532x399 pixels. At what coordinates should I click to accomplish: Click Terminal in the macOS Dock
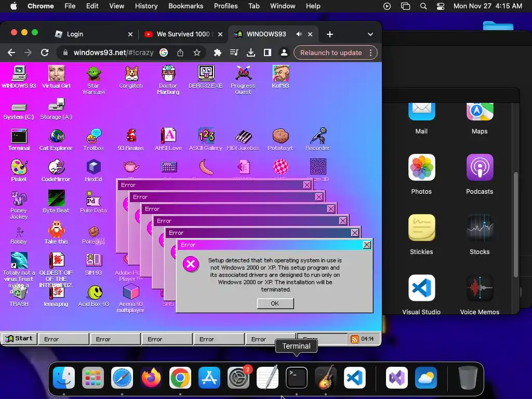pos(297,378)
